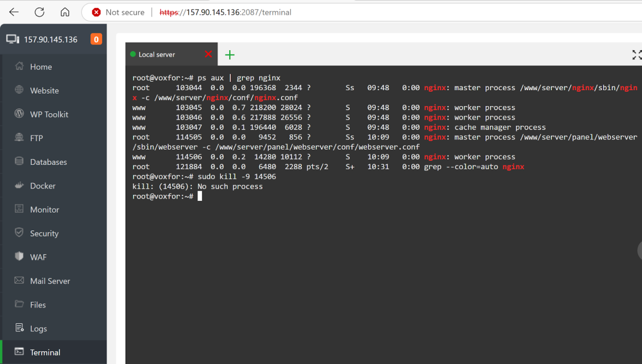Click the Not secure warning label
The width and height of the screenshot is (642, 364).
click(124, 12)
